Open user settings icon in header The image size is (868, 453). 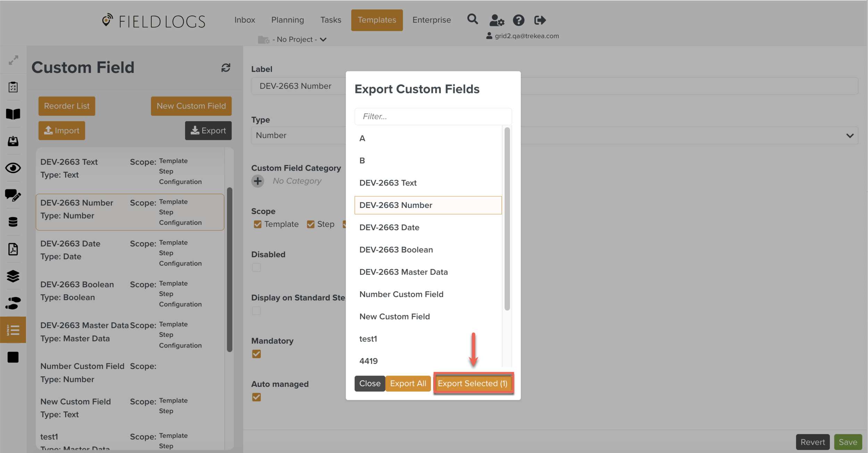click(x=496, y=20)
